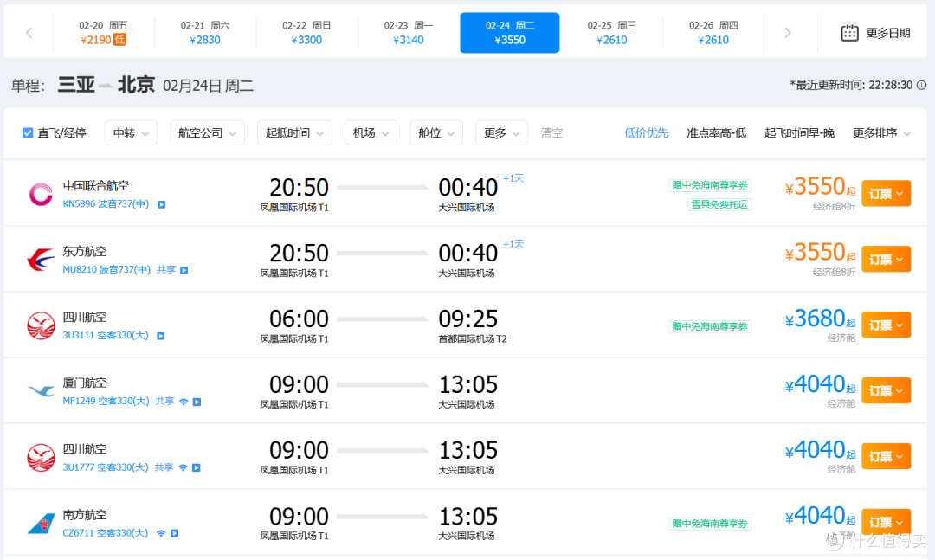Select the 02-22 周日 ¥3300 date tab

pos(306,33)
